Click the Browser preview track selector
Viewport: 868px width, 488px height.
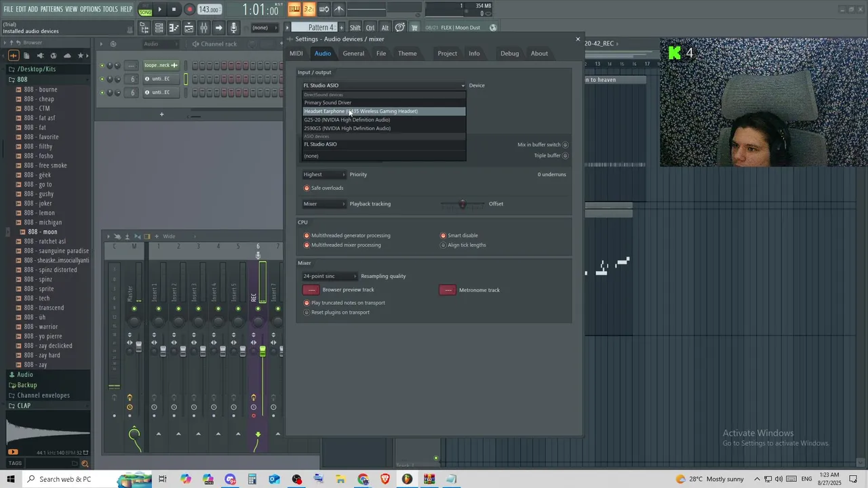(311, 290)
